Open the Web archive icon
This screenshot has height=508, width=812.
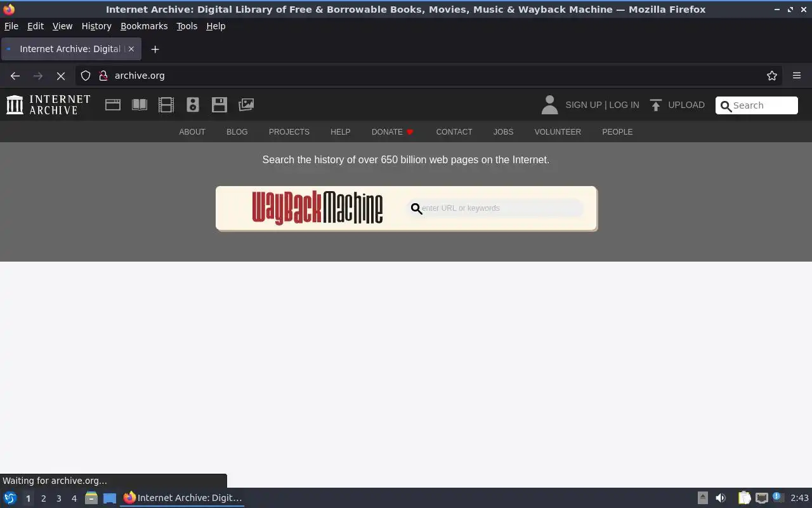pyautogui.click(x=113, y=105)
